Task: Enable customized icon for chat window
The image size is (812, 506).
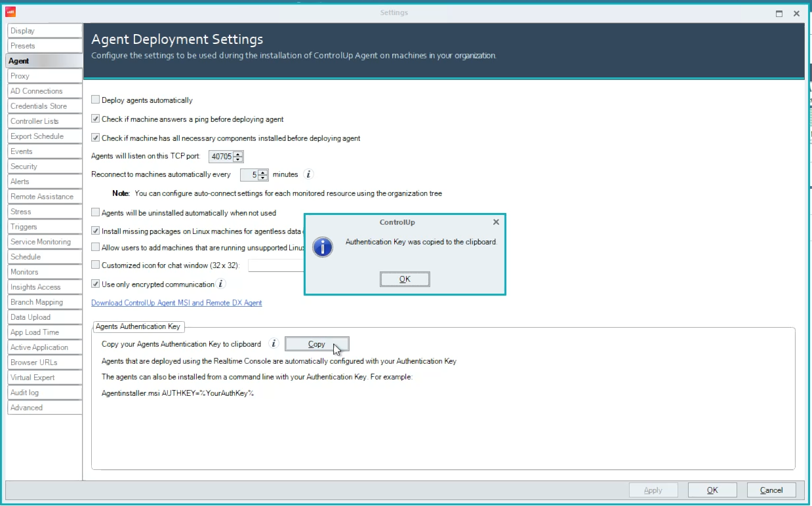Action: tap(96, 265)
